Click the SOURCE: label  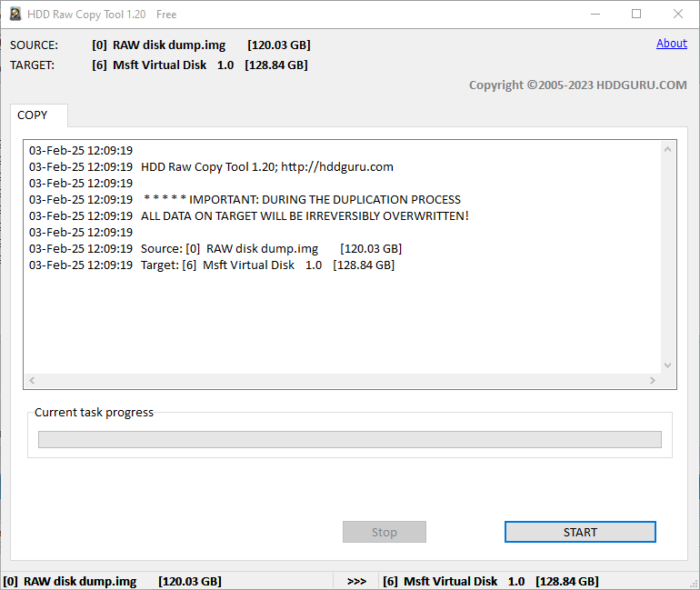[34, 45]
